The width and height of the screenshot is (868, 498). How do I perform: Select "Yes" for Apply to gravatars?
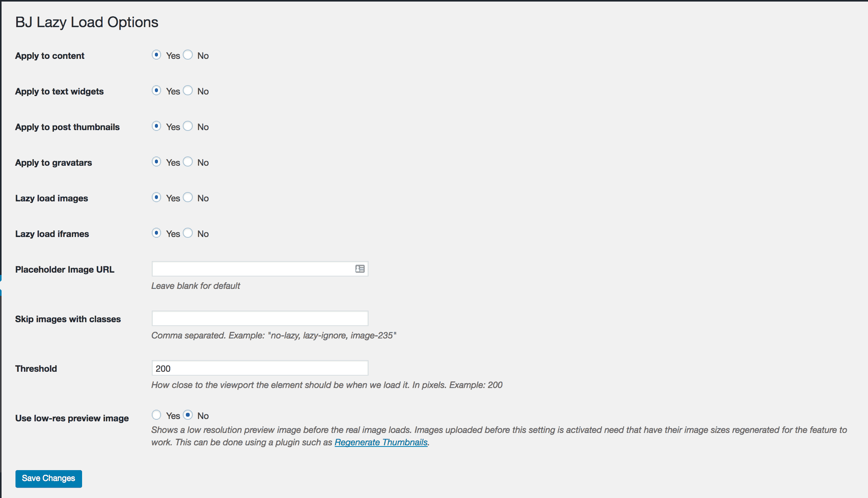(156, 161)
